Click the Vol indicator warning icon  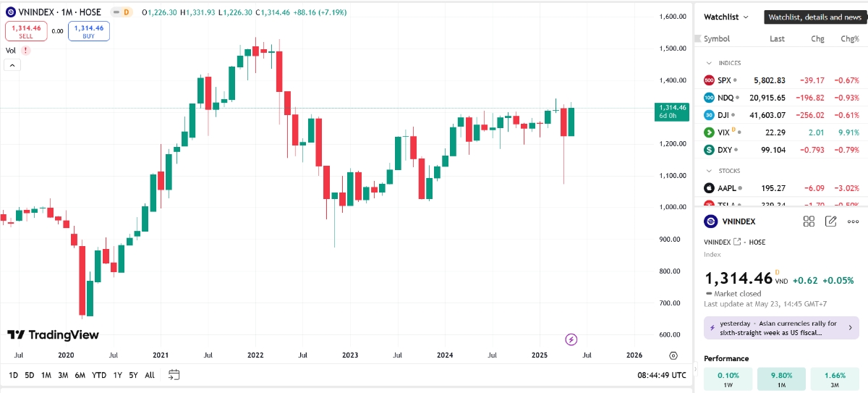tap(25, 51)
